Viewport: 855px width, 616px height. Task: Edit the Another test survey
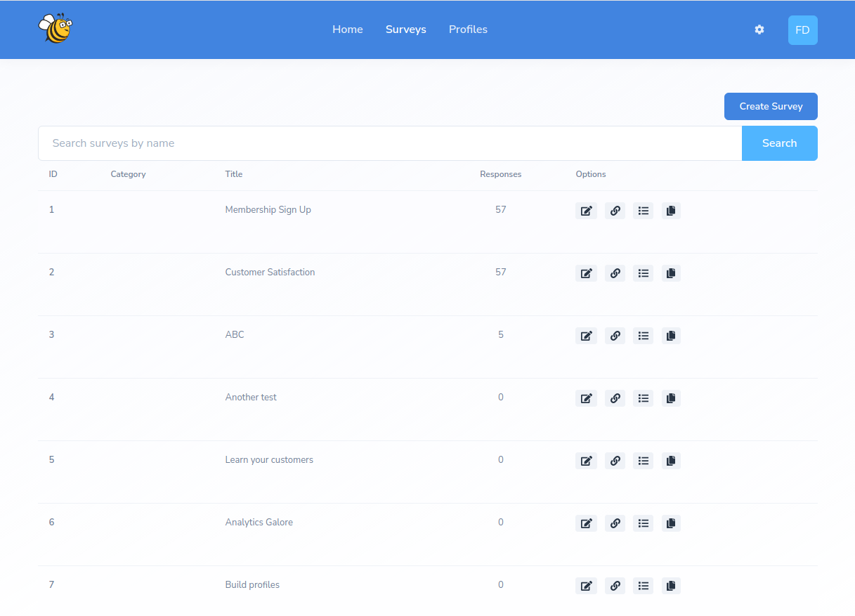coord(586,398)
